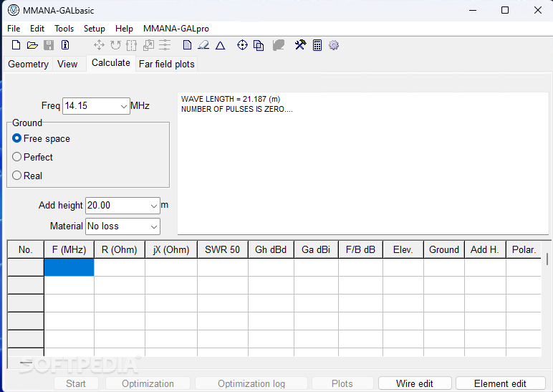
Task: Click the Scale overlapping-squares icon
Action: click(x=148, y=45)
